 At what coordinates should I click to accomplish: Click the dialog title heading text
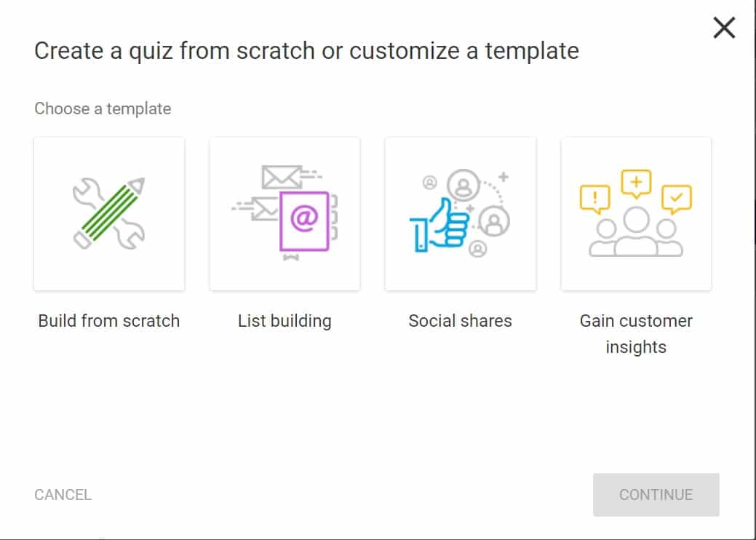pyautogui.click(x=306, y=51)
